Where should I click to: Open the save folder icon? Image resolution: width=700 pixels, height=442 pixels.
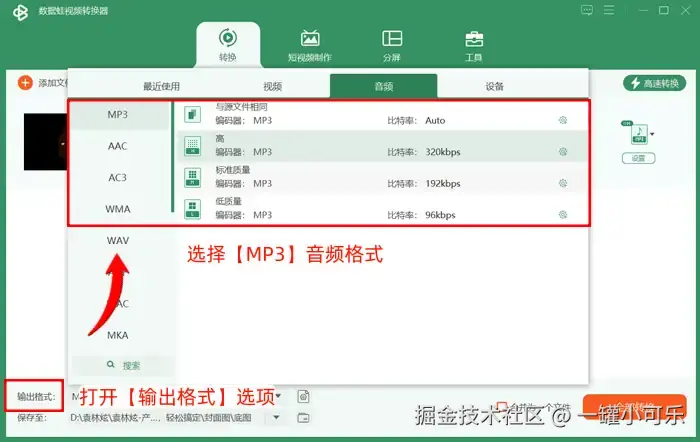click(x=303, y=418)
